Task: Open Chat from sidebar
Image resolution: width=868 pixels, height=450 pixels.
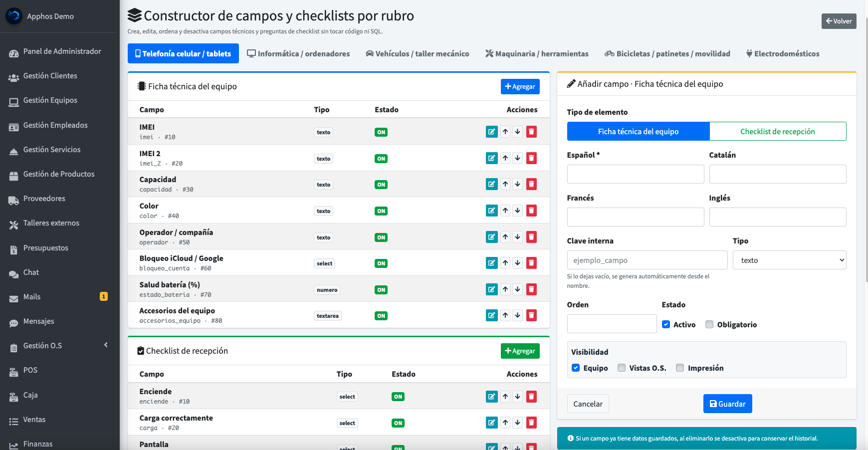Action: (x=60, y=272)
